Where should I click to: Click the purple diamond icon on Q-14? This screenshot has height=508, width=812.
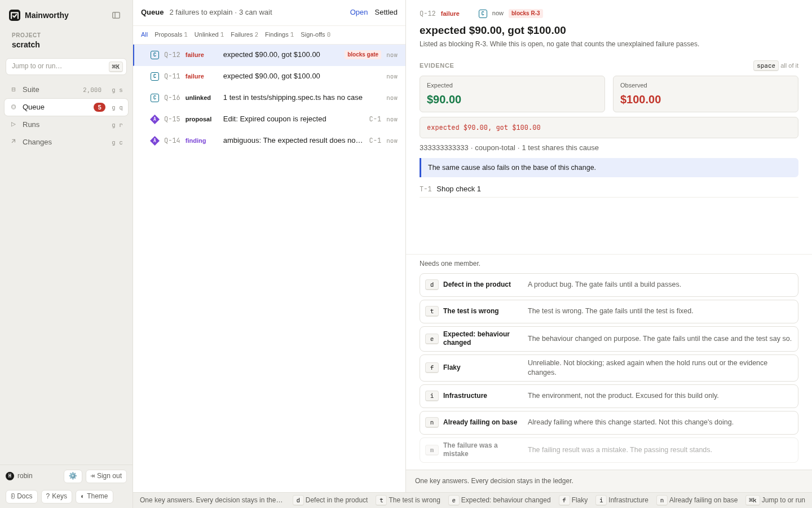click(155, 141)
